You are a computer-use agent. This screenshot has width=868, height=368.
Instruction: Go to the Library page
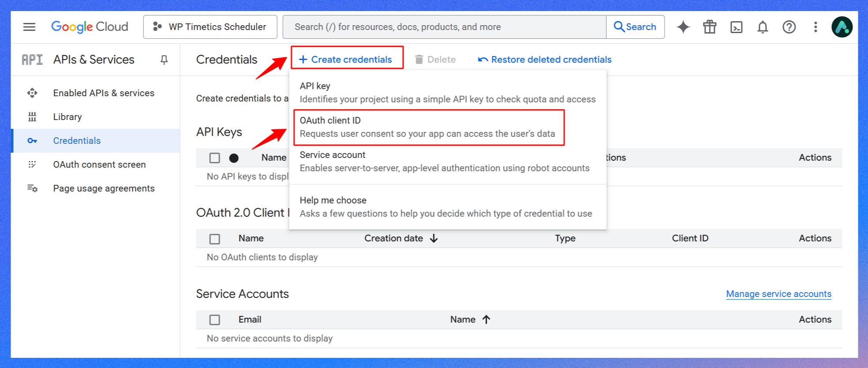tap(95, 117)
